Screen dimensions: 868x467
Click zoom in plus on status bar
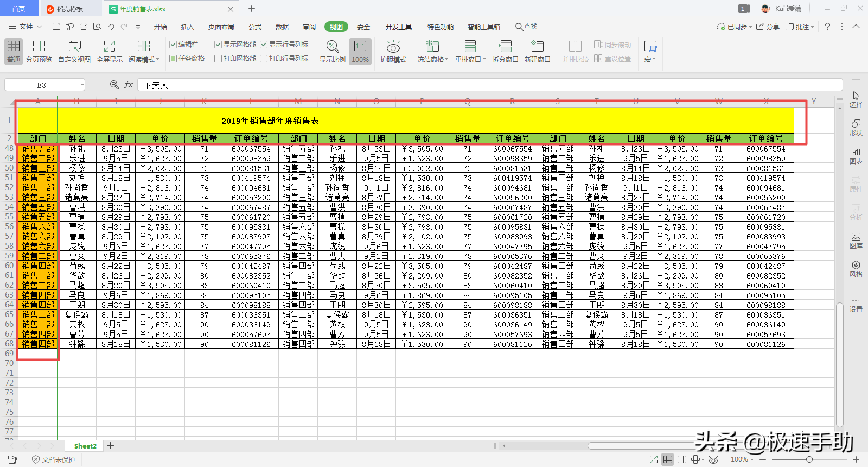point(856,459)
